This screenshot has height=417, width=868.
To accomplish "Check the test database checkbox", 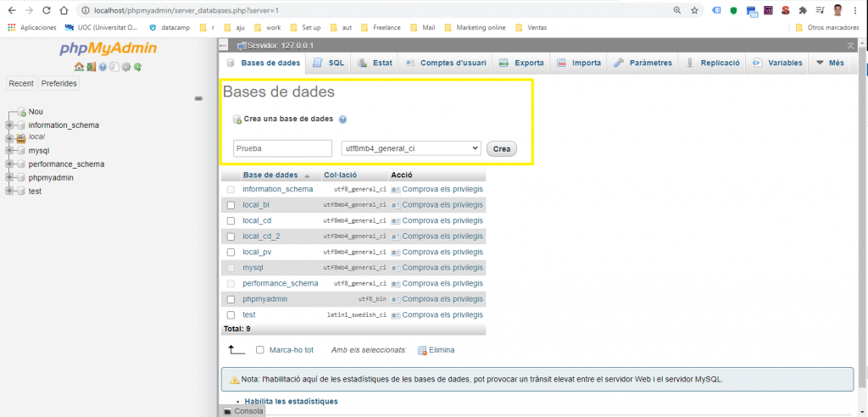I will click(231, 314).
